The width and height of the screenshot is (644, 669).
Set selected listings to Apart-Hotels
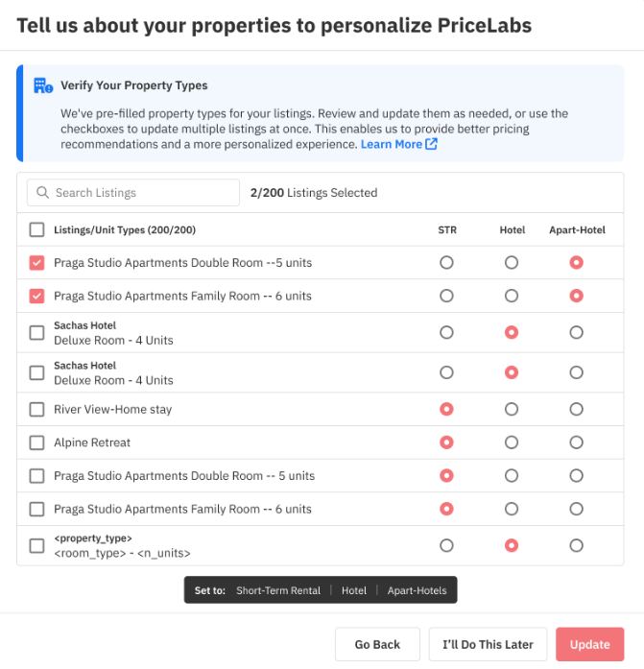coord(417,590)
